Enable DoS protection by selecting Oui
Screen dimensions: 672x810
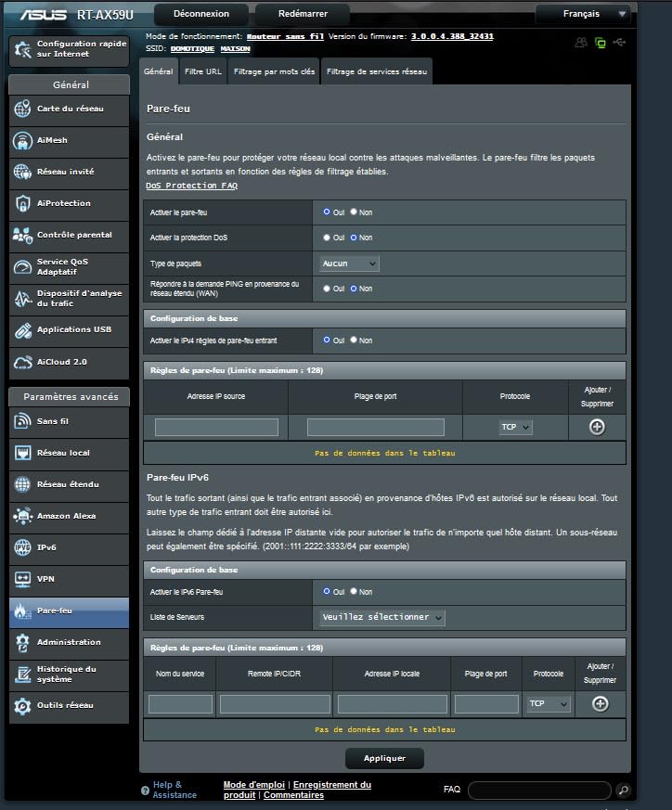click(327, 238)
